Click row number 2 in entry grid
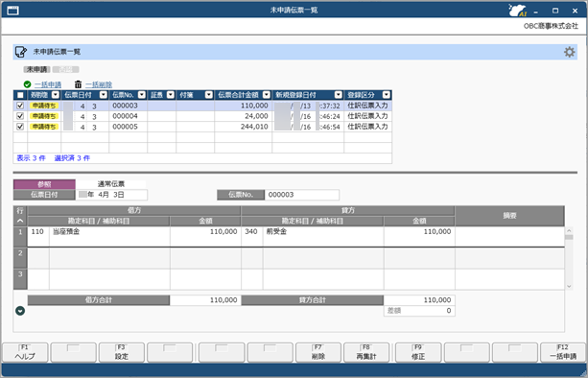This screenshot has height=378, width=588. (20, 258)
